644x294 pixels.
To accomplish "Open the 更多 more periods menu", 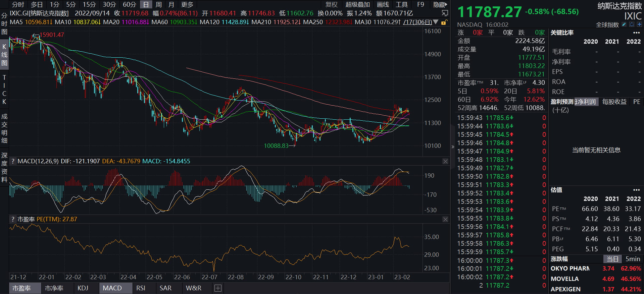I will point(187,5).
